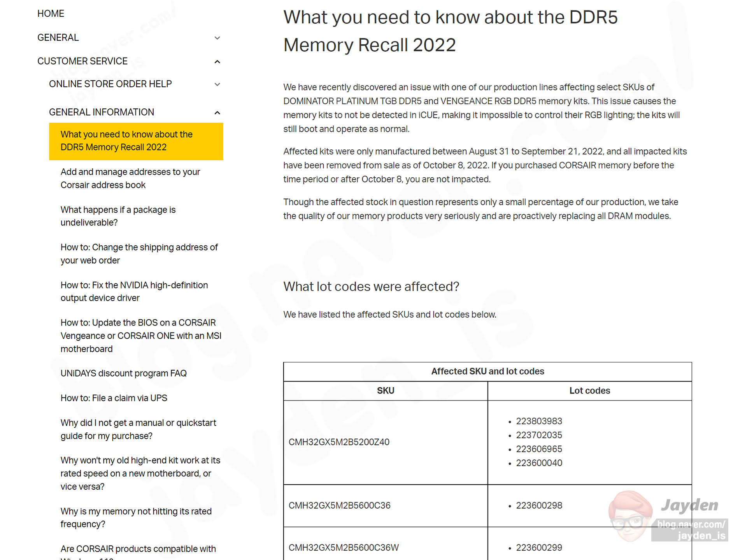Open 'Update the BIOS on a CORSAIR' article

point(141,336)
